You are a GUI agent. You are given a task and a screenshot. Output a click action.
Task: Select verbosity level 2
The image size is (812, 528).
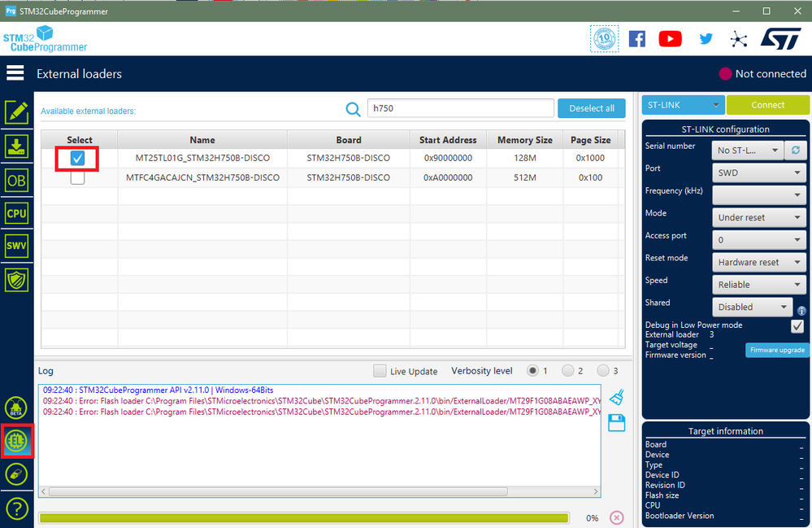tap(567, 370)
